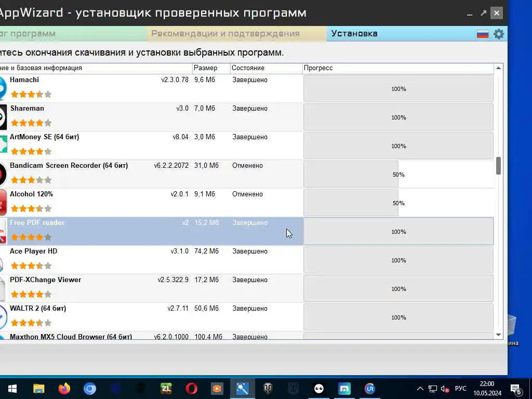Click the ArtMoney SE star rating
The width and height of the screenshot is (532, 399).
pos(31,151)
